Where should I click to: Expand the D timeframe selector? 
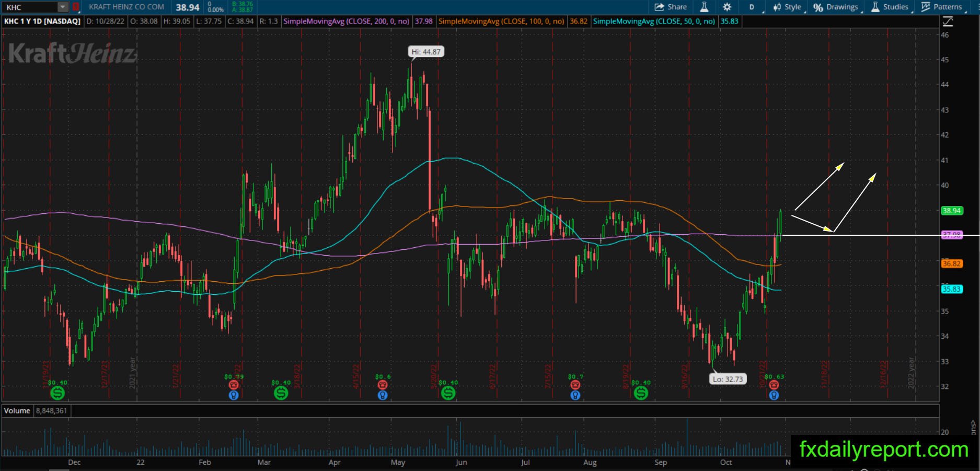point(753,7)
